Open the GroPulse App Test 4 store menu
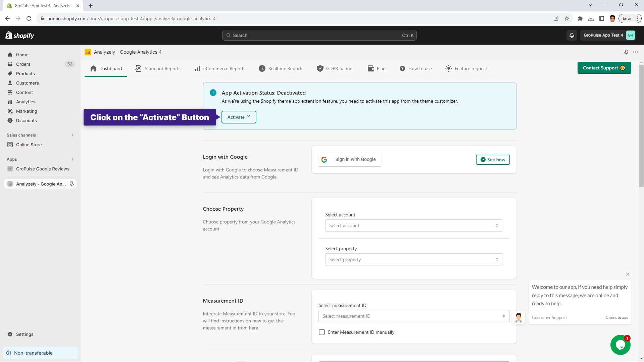The height and width of the screenshot is (362, 644). click(x=608, y=35)
